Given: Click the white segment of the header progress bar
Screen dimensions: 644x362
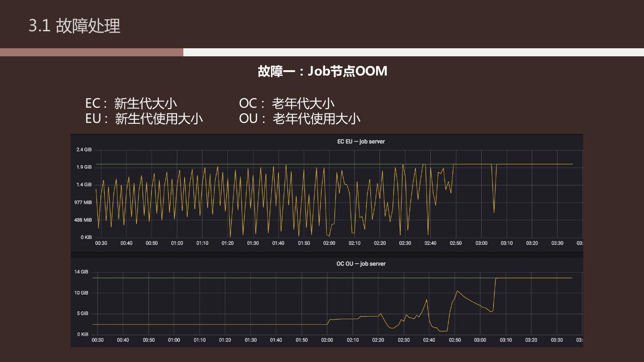Looking at the screenshot, I should (x=413, y=52).
